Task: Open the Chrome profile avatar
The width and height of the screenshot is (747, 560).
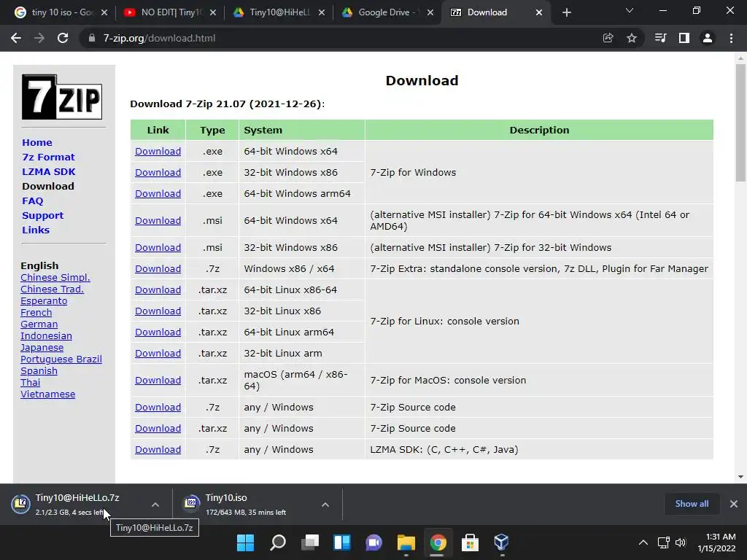Action: point(708,38)
